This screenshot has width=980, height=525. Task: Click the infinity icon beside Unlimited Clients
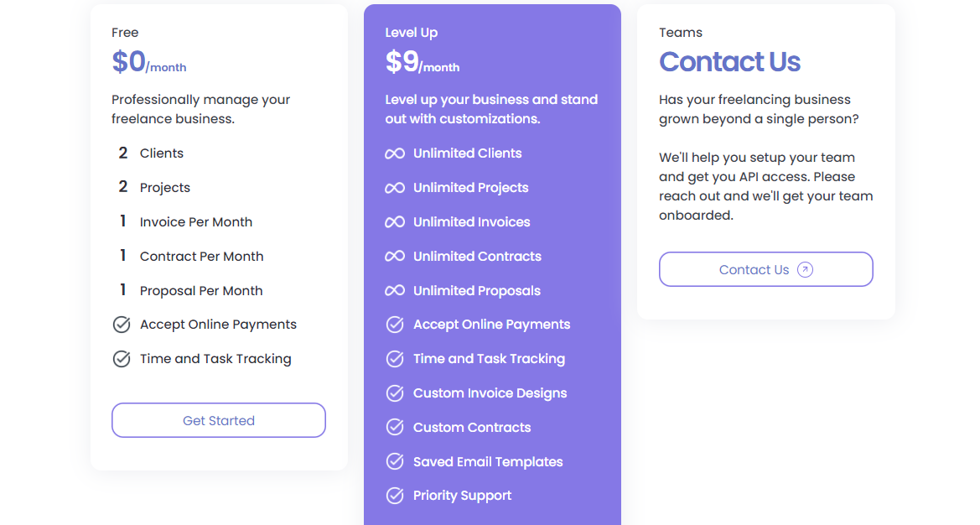[x=394, y=153]
